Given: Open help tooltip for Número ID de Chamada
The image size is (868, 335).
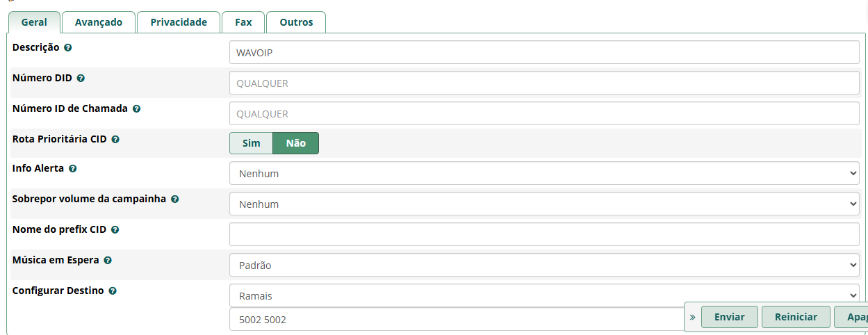Looking at the screenshot, I should 136,109.
